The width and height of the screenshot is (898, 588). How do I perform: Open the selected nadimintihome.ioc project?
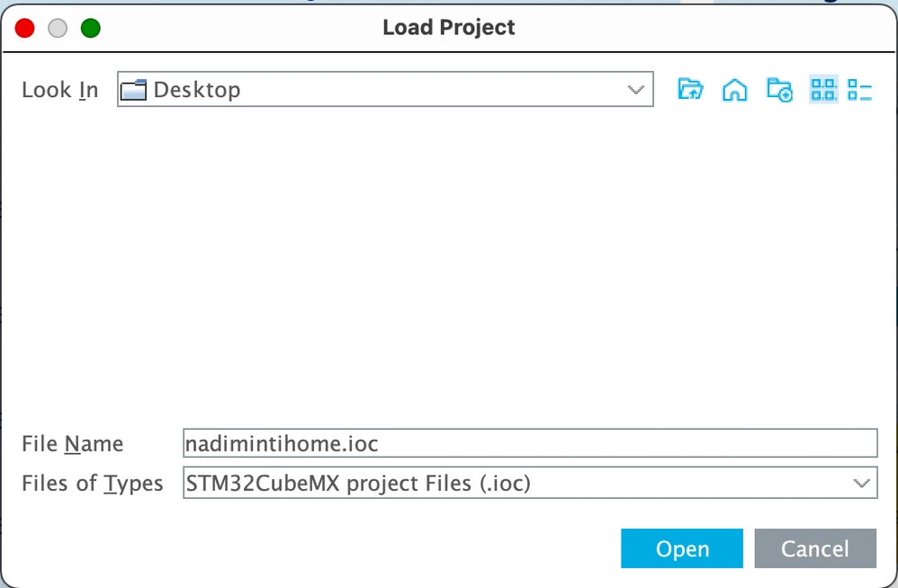coord(682,548)
